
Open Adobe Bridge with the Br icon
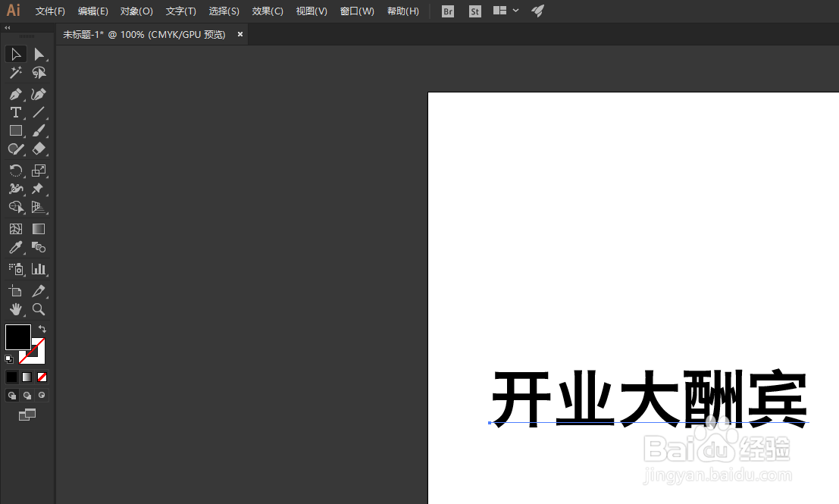[x=447, y=11]
